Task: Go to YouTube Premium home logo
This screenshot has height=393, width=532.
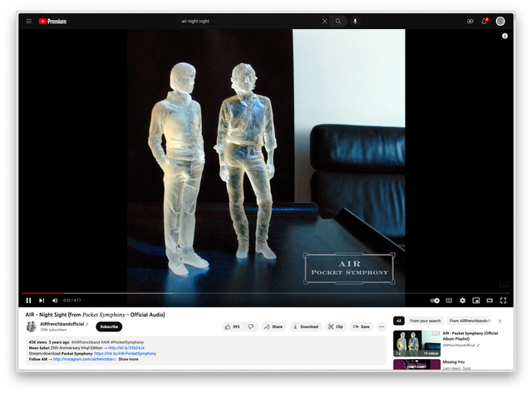Action: (52, 22)
